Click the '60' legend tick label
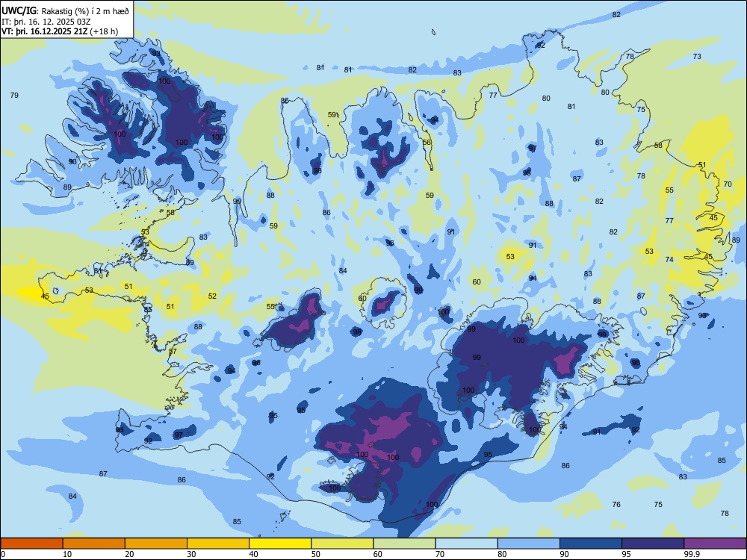 click(378, 554)
